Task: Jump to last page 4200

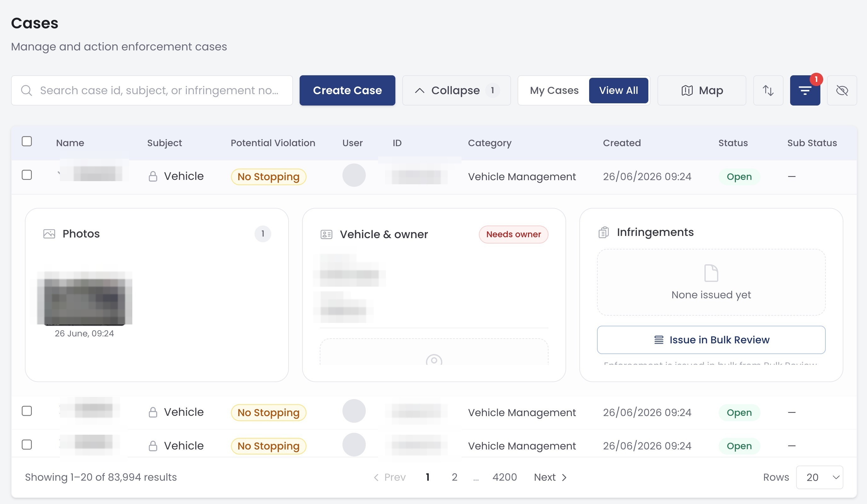Action: [504, 477]
